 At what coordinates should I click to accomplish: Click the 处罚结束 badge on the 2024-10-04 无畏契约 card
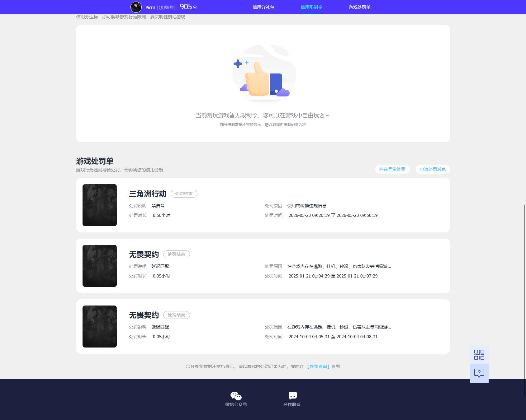pos(177,315)
